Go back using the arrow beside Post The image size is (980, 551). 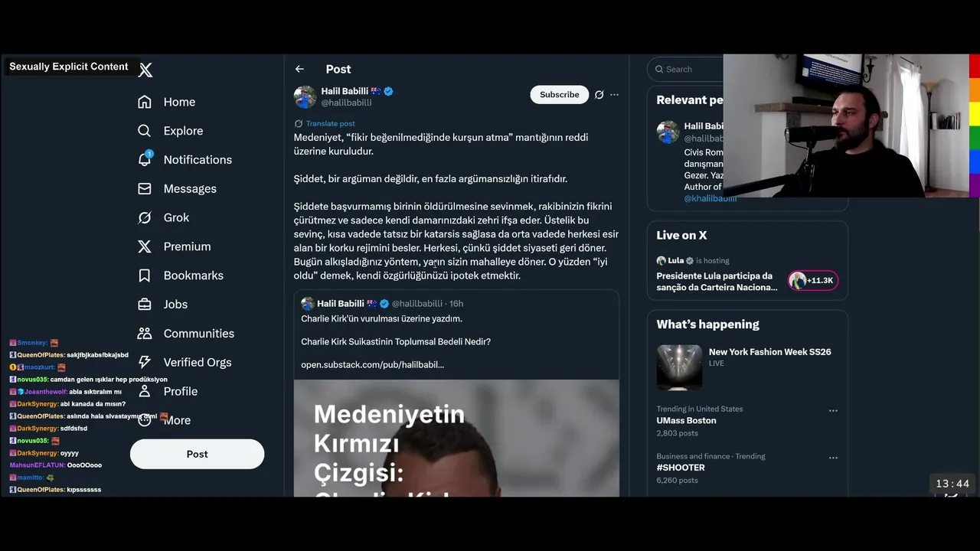[x=299, y=69]
